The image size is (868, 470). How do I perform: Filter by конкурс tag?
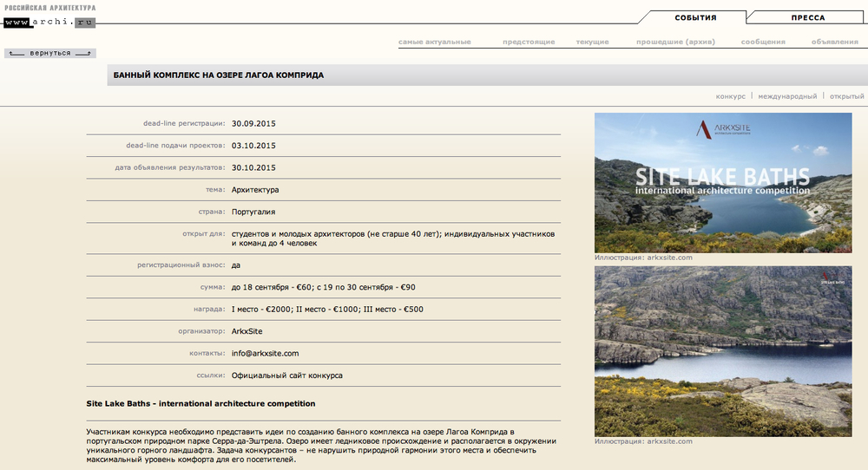click(731, 96)
